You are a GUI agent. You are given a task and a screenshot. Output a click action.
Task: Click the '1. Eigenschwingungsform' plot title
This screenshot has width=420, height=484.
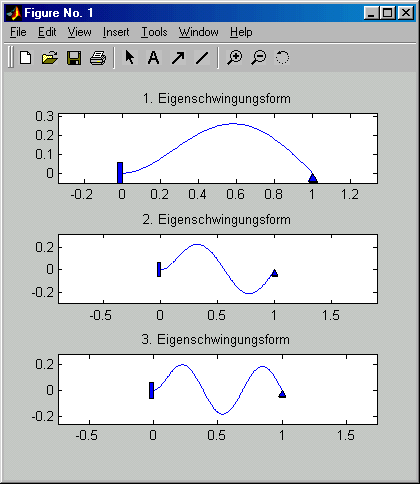217,99
